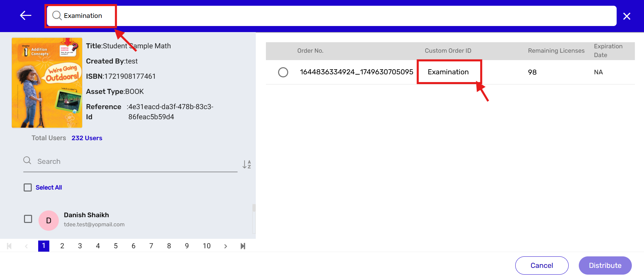Jump to last page of users
Screen dimensions: 644x278
pos(243,246)
